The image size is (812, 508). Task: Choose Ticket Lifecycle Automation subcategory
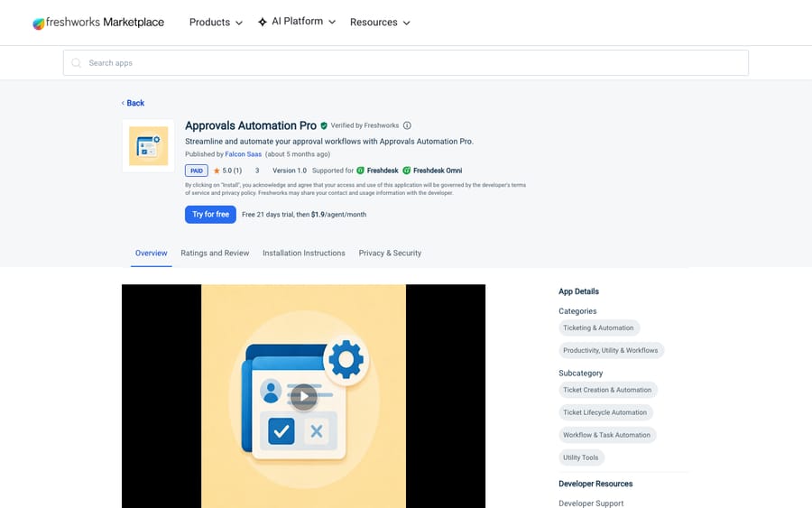pyautogui.click(x=605, y=412)
